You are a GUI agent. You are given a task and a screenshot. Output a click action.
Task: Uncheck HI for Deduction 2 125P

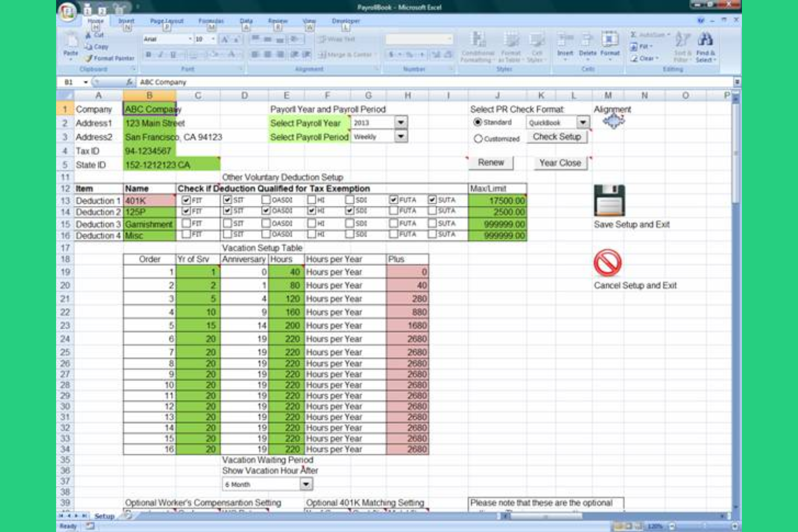pyautogui.click(x=312, y=211)
